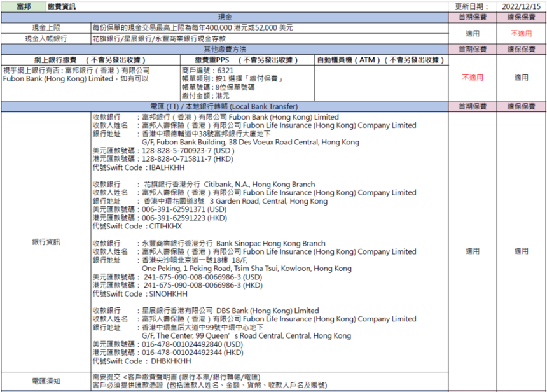The image size is (547, 392).
Task: Click "適用" under 續保保費 in other payment methods
Action: (x=521, y=78)
